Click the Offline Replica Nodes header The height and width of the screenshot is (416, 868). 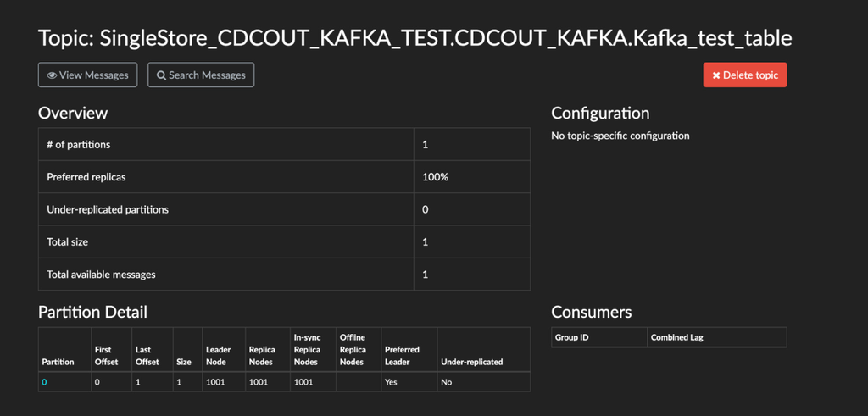click(x=353, y=349)
